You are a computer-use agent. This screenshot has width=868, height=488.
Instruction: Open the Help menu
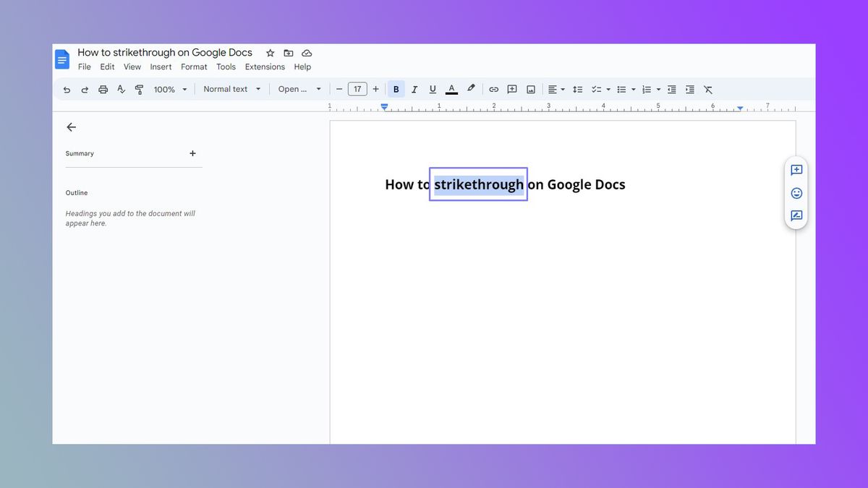coord(302,67)
